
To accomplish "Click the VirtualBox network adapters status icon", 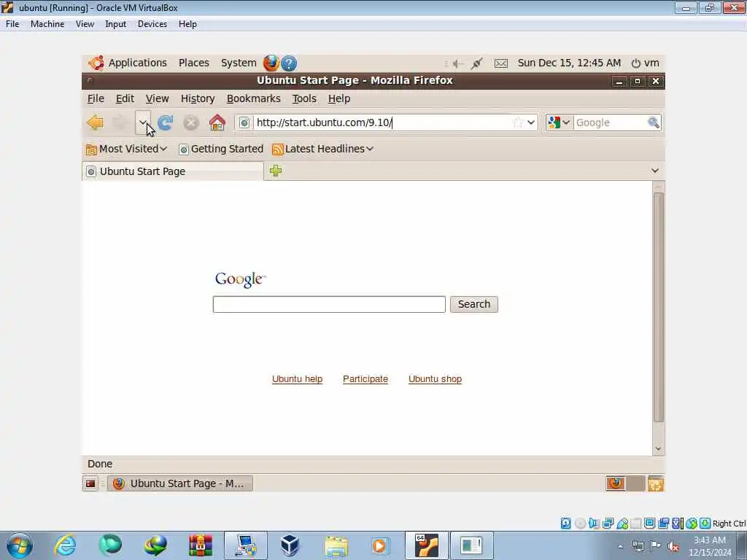I will (608, 524).
